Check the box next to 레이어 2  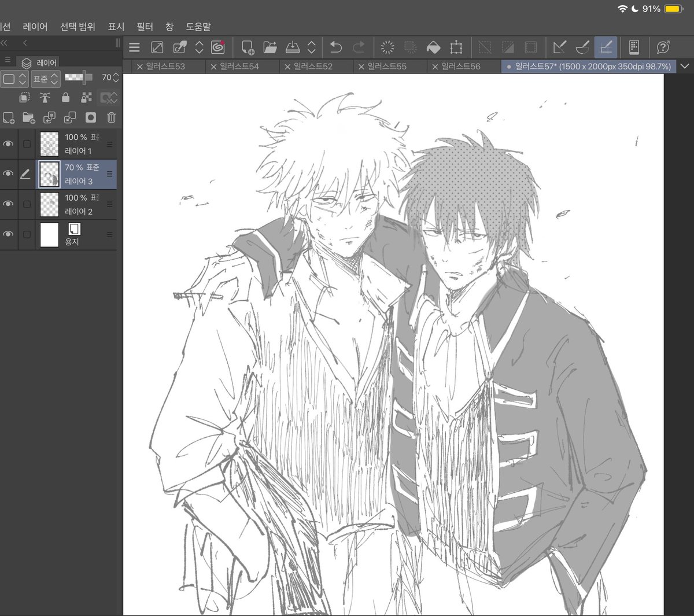[27, 204]
